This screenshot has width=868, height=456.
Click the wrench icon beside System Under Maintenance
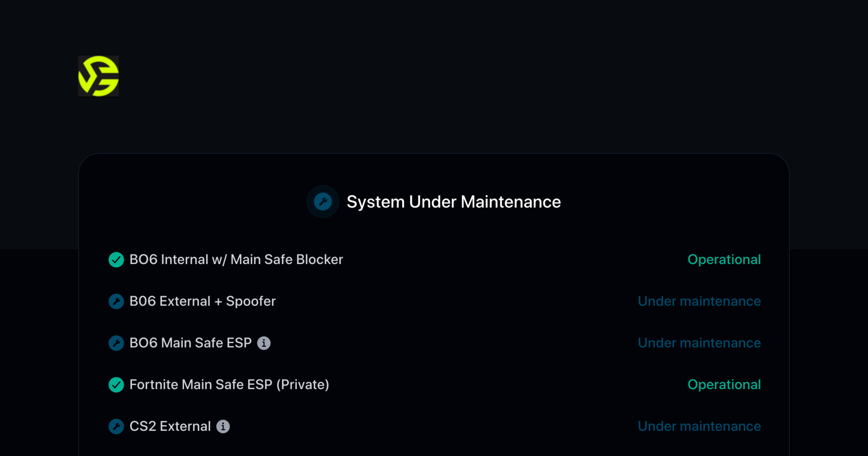[x=323, y=202]
